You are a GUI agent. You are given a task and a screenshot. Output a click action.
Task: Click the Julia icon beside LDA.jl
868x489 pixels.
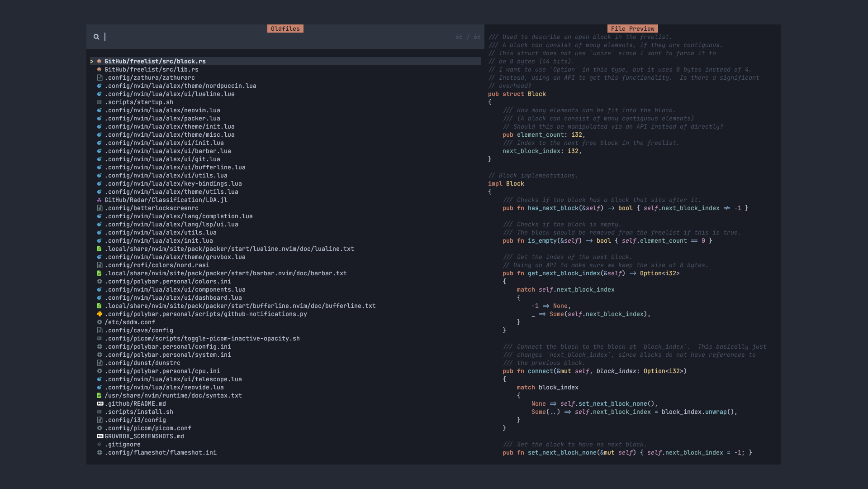click(x=99, y=200)
